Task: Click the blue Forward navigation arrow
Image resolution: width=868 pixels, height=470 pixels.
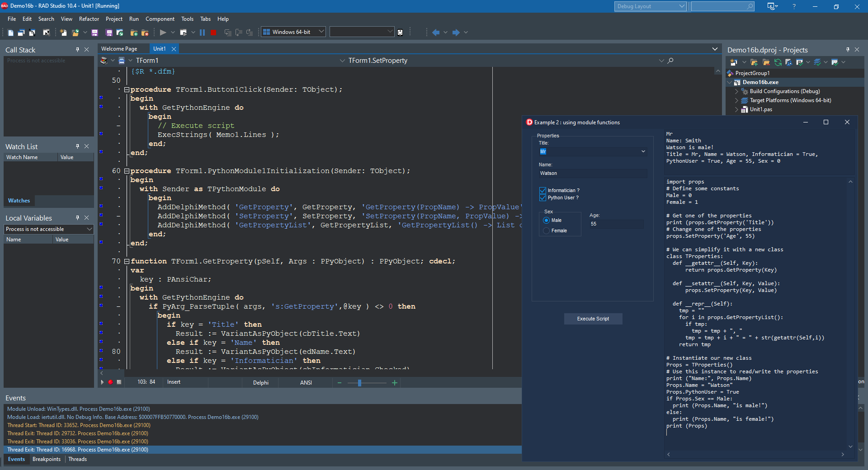Action: (x=456, y=33)
